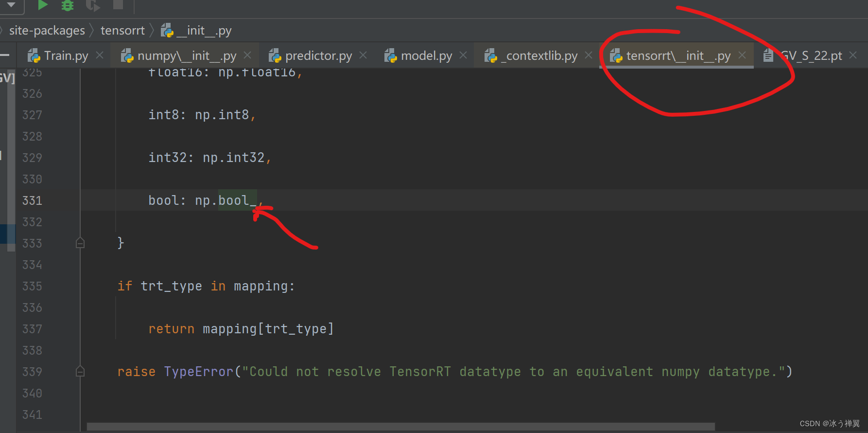Click 'if trt_type in mapping:' line
Screen dimensions: 868x433
[206, 286]
